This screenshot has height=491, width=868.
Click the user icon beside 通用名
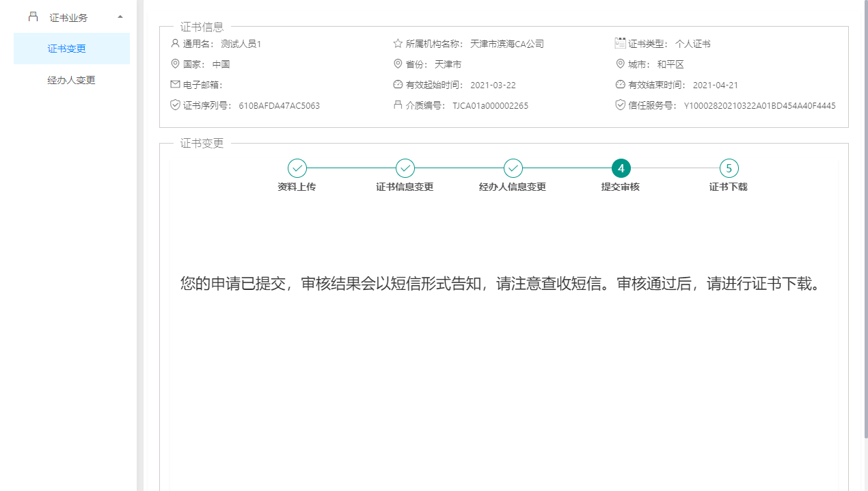175,44
